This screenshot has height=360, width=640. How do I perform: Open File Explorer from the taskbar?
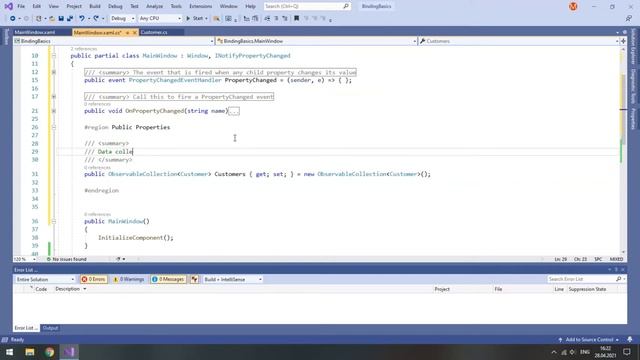[x=29, y=352]
